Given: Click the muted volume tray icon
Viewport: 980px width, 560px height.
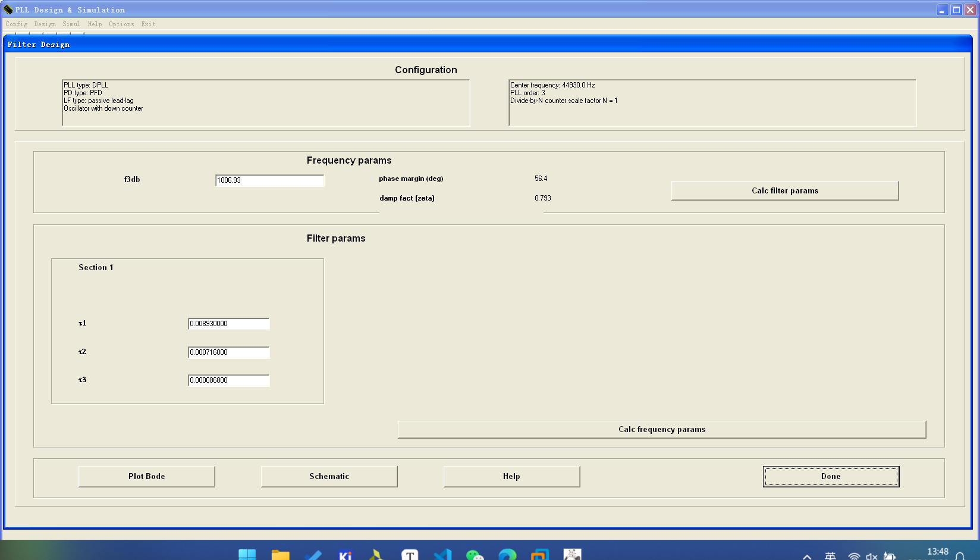Looking at the screenshot, I should pyautogui.click(x=872, y=556).
